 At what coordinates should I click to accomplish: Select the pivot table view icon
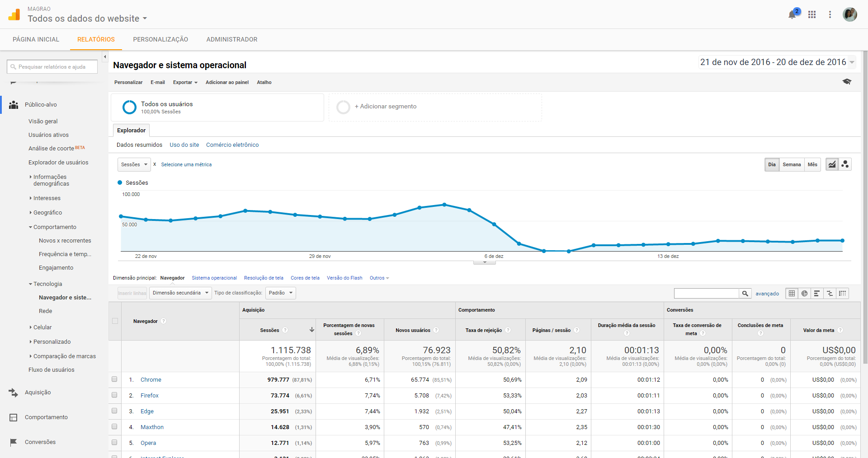click(x=842, y=294)
